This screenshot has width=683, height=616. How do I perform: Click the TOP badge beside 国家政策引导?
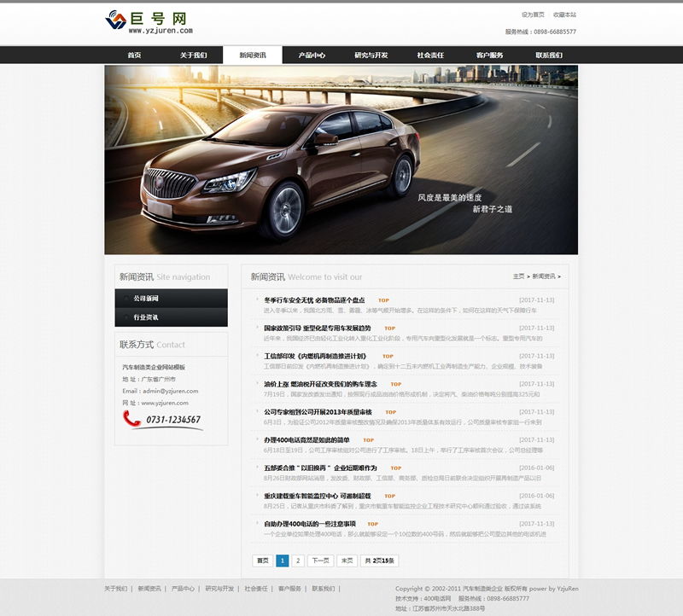click(x=389, y=328)
